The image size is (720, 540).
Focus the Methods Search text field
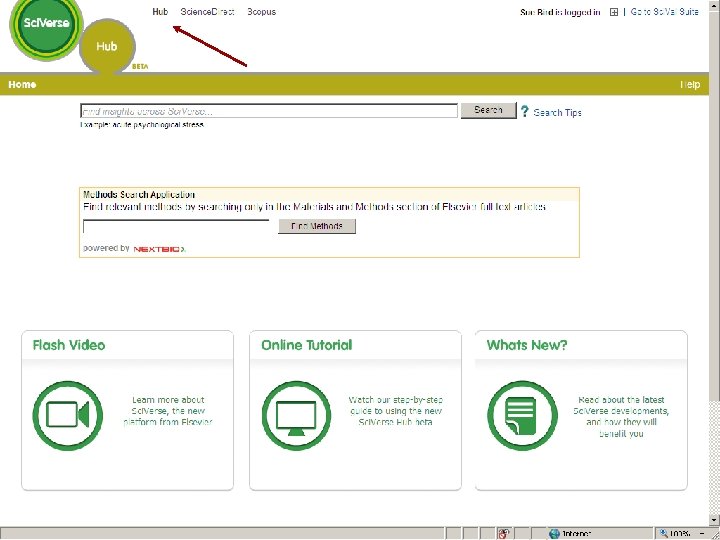tap(176, 226)
